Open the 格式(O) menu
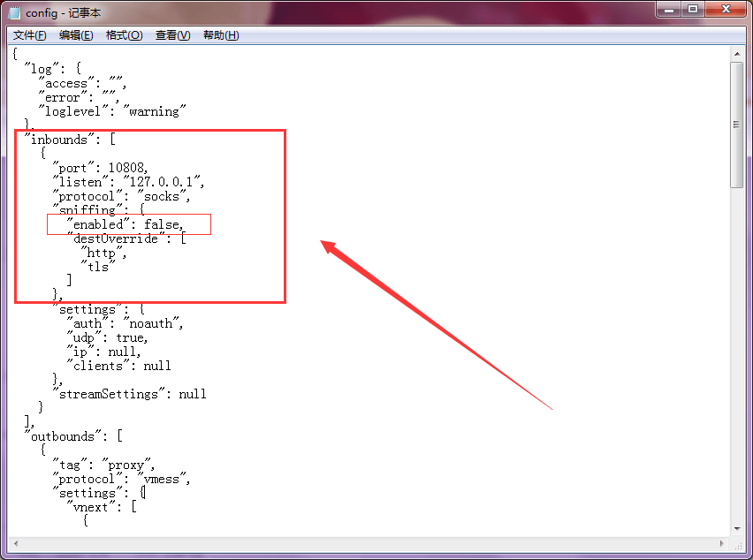The height and width of the screenshot is (560, 753). (124, 35)
